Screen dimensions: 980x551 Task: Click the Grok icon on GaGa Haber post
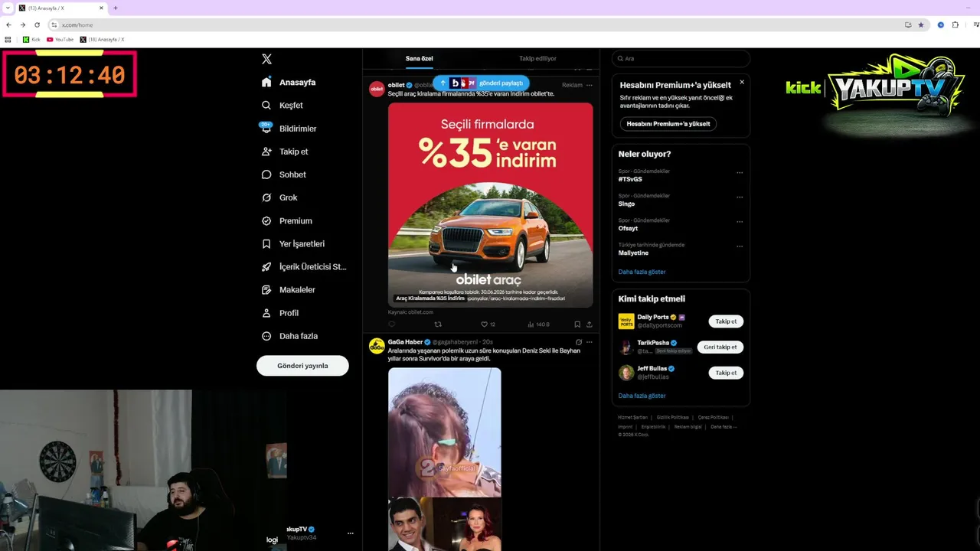click(578, 342)
